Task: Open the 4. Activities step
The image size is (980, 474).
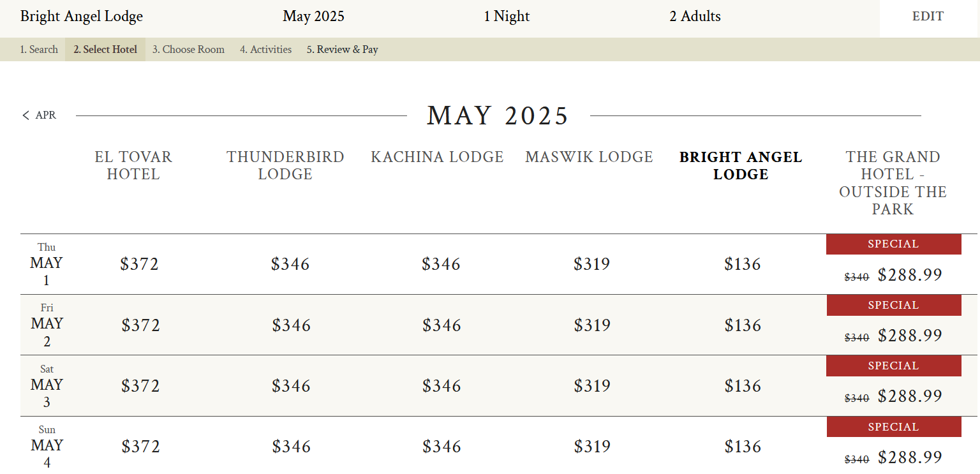Action: click(265, 50)
